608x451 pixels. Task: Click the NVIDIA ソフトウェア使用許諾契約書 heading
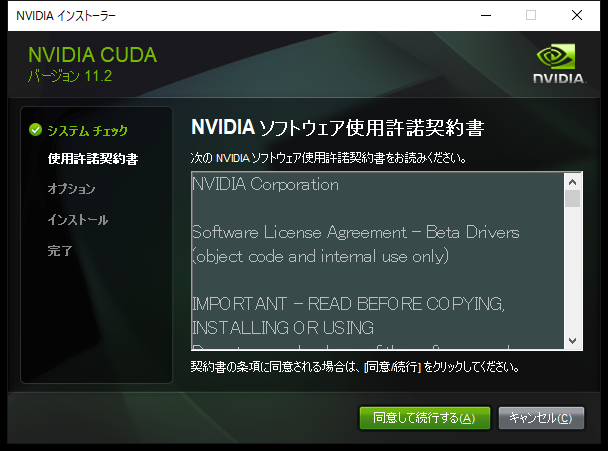pos(338,127)
